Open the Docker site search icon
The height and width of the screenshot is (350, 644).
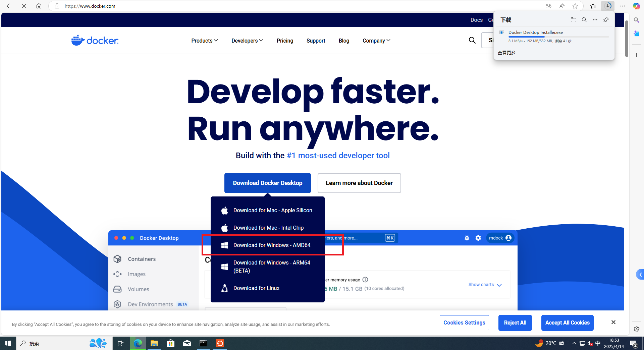point(472,40)
